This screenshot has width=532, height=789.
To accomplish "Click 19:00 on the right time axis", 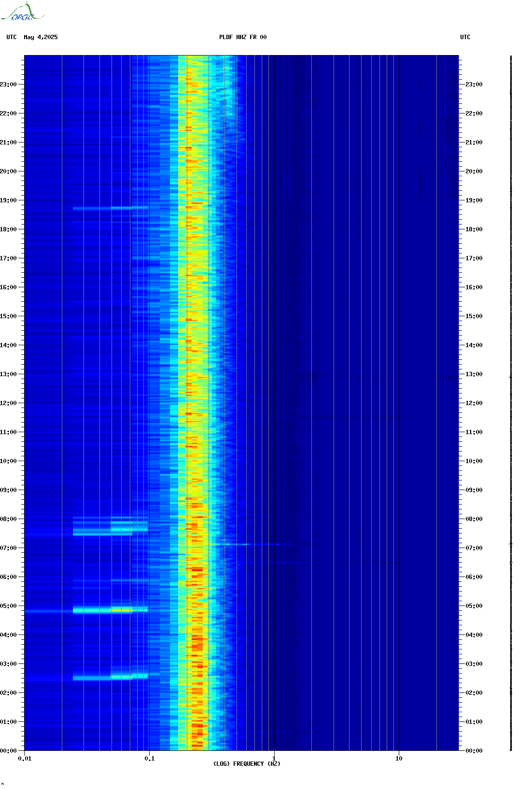I will click(x=474, y=200).
